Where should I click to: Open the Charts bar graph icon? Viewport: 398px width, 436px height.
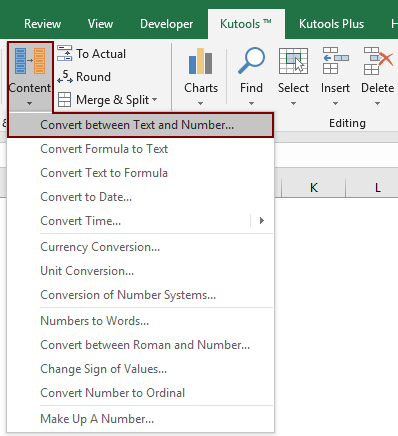[x=200, y=61]
